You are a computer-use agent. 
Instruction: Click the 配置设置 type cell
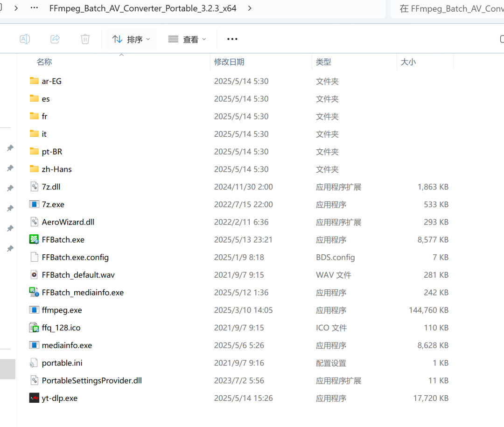[x=331, y=363]
